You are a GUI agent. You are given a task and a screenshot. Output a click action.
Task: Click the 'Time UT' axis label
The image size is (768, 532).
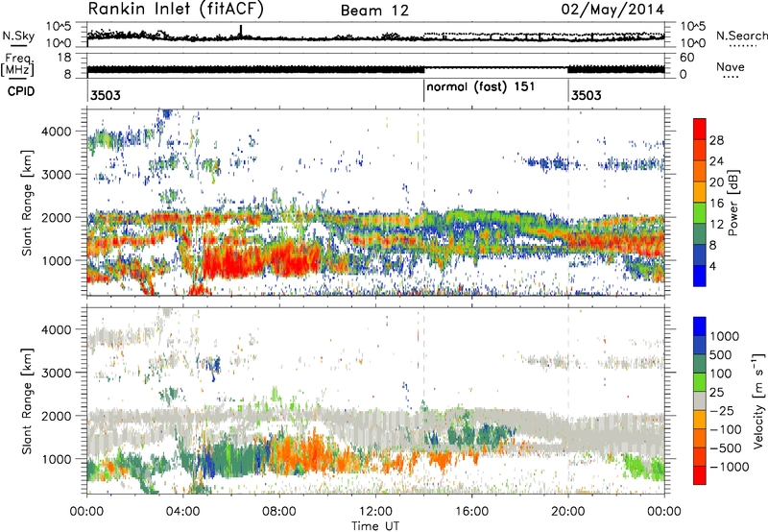(x=375, y=526)
